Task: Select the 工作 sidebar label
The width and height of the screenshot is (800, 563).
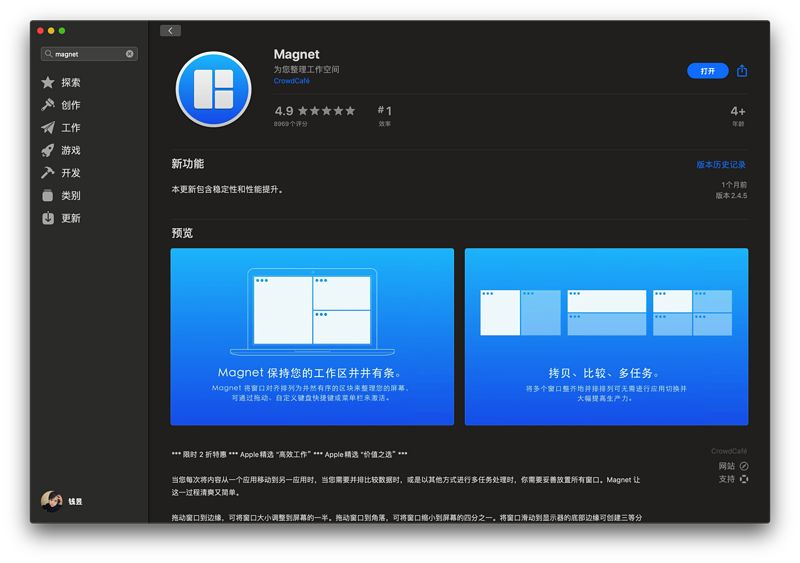Action: click(x=71, y=128)
